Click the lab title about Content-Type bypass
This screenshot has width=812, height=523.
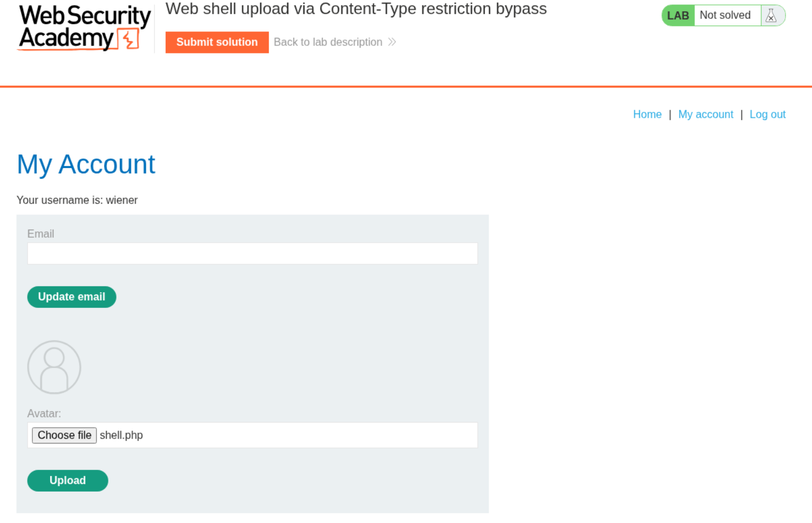[356, 9]
